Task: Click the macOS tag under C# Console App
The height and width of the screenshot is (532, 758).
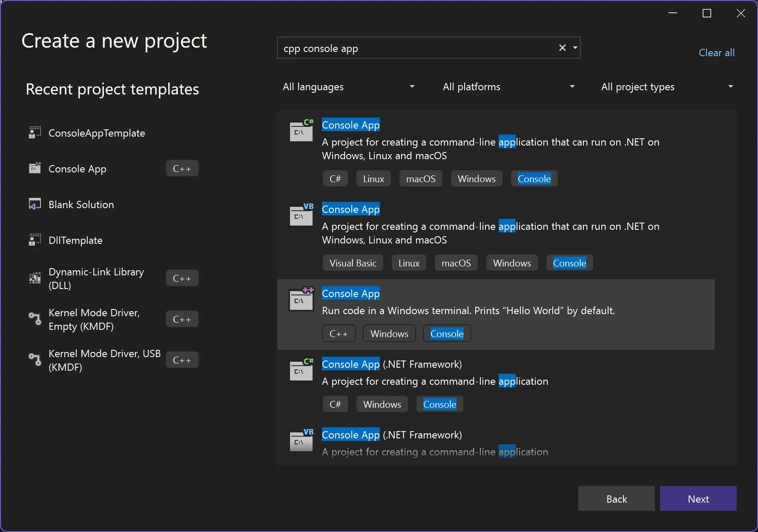Action: tap(421, 179)
